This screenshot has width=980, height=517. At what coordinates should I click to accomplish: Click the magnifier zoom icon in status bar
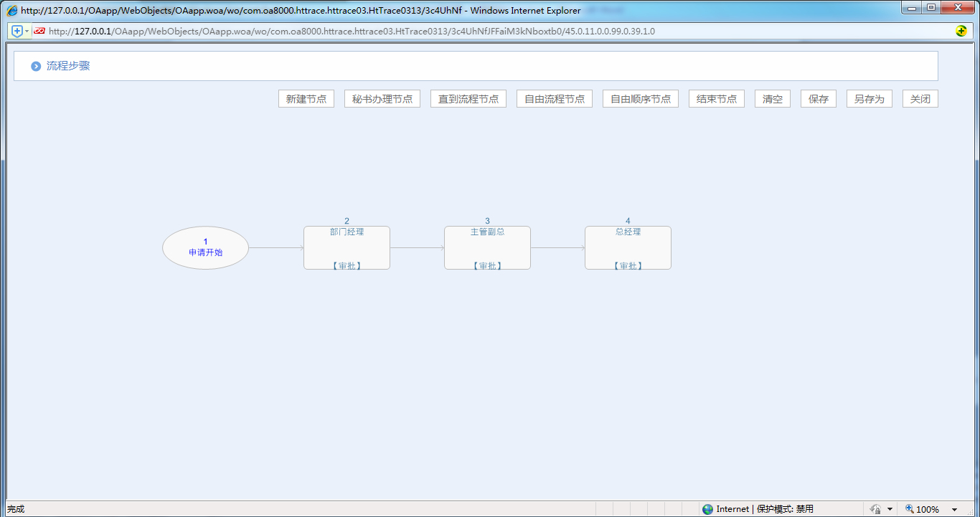click(910, 509)
